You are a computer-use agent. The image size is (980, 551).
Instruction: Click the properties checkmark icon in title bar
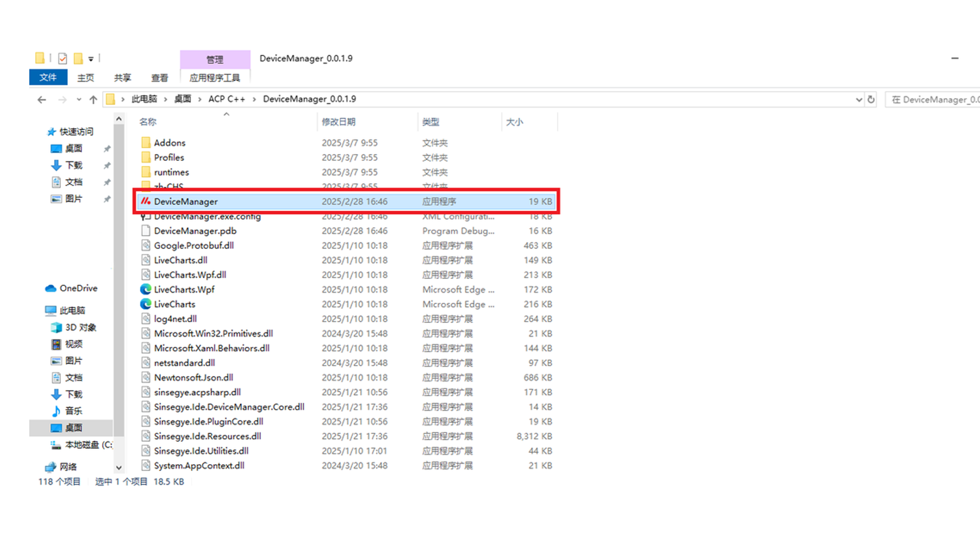pyautogui.click(x=62, y=59)
